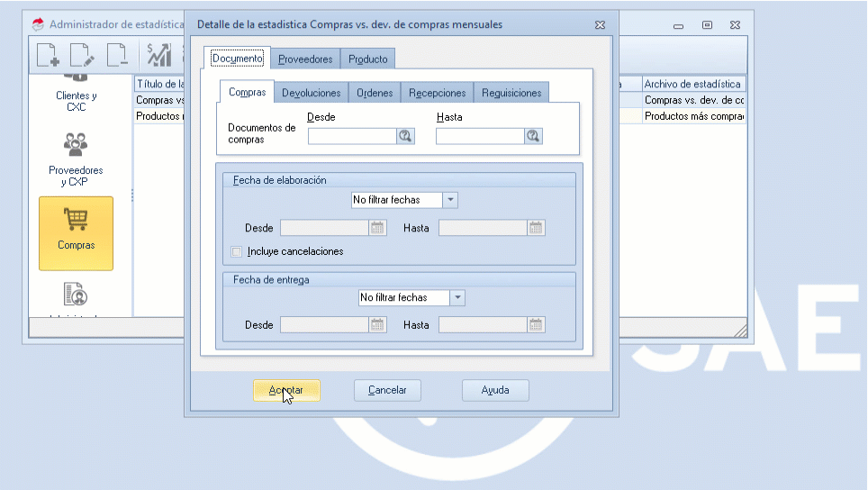Open the Devoluciones sub-tab
868x490 pixels.
pos(311,93)
